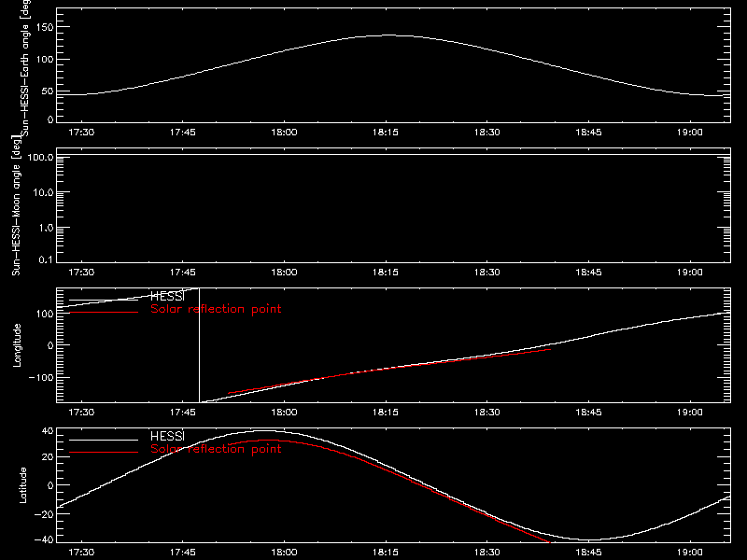Click 19:00 time label under Latitude plot
Screen dimensions: 747x560
pyautogui.click(x=689, y=553)
